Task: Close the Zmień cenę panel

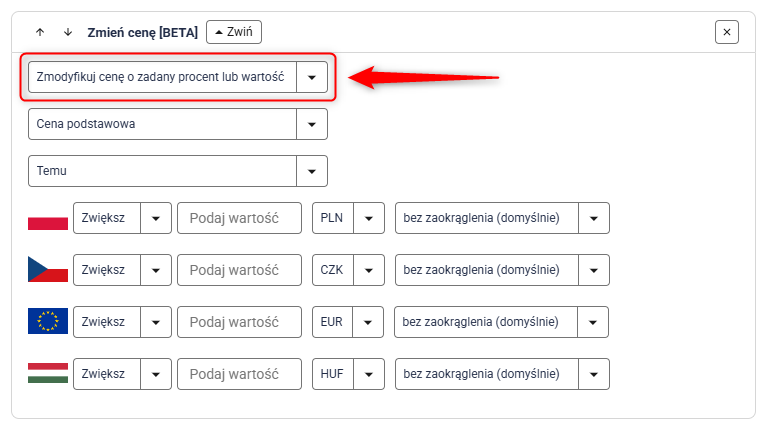Action: (727, 32)
